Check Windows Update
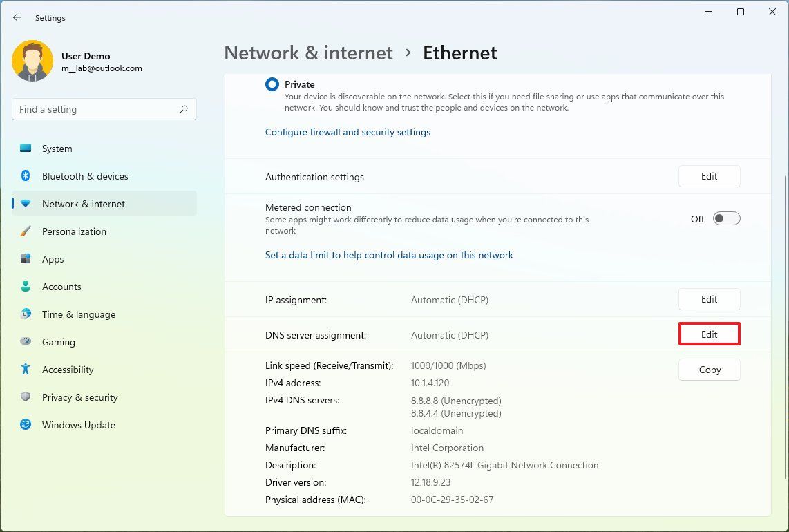The image size is (789, 532). pos(78,425)
